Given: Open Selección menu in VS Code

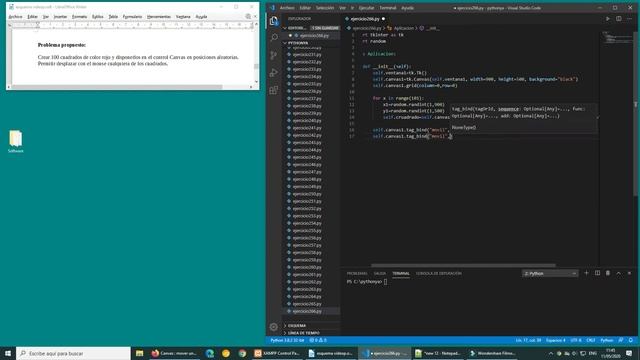Looking at the screenshot, I should pyautogui.click(x=325, y=8).
